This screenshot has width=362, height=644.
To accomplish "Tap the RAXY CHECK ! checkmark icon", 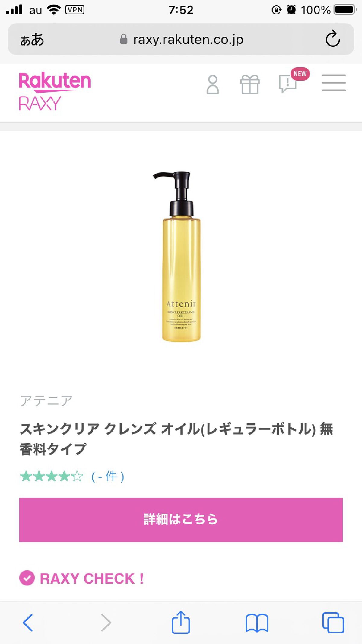I will click(x=27, y=578).
